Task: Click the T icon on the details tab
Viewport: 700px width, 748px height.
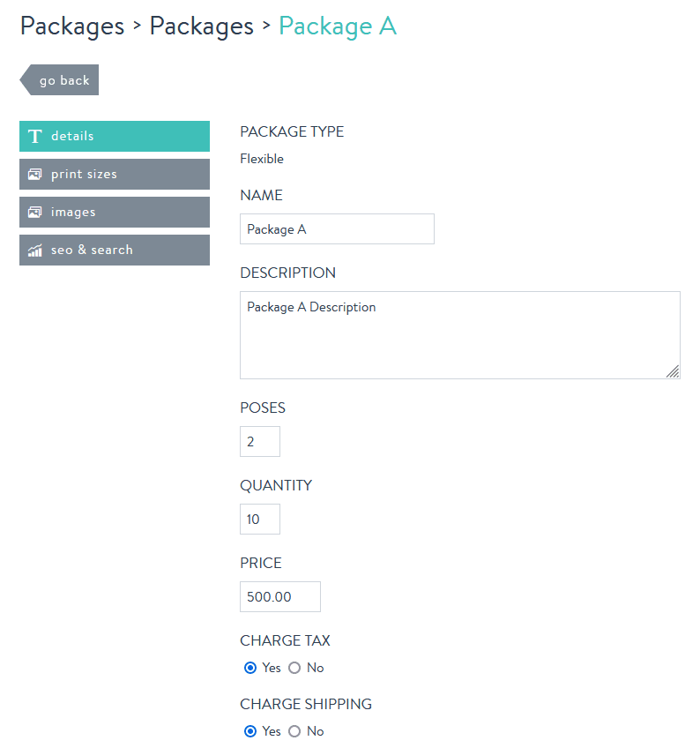Action: (x=34, y=136)
